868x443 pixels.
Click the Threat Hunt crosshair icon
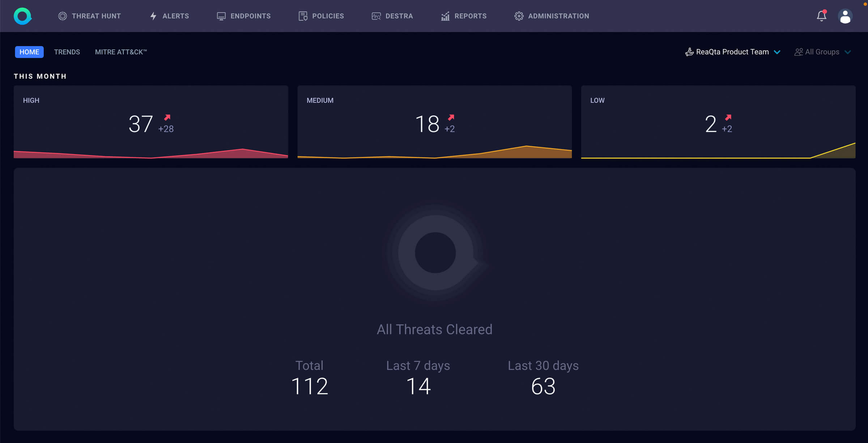62,16
